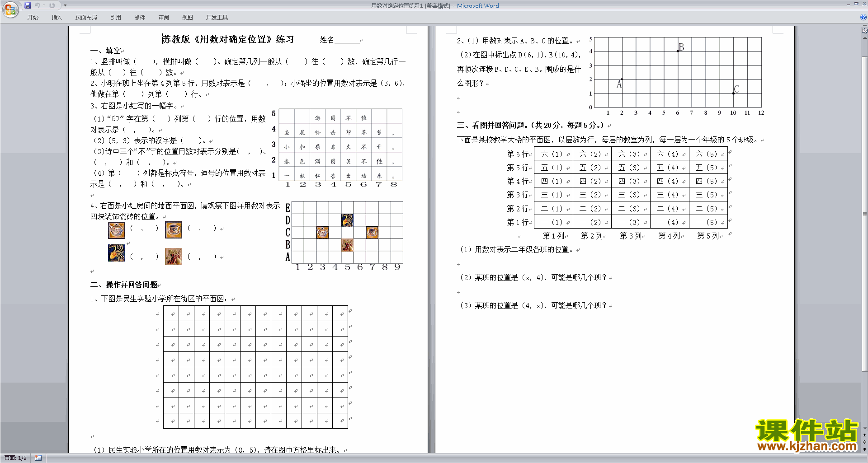Image resolution: width=868 pixels, height=463 pixels.
Task: Click the heading 一、填空
Action: (106, 51)
